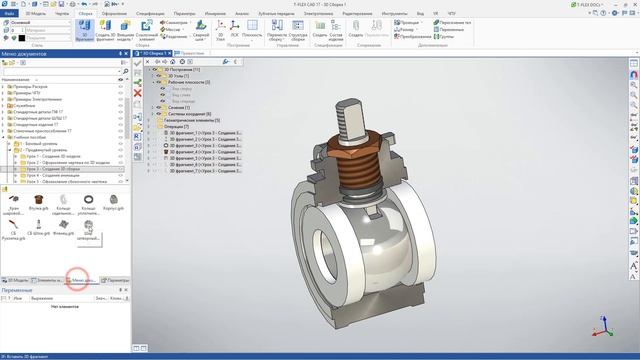Viewport: 640px width, 360px height.
Task: Expand Урок 1 - Создание 3D модели folder
Action: pyautogui.click(x=16, y=156)
